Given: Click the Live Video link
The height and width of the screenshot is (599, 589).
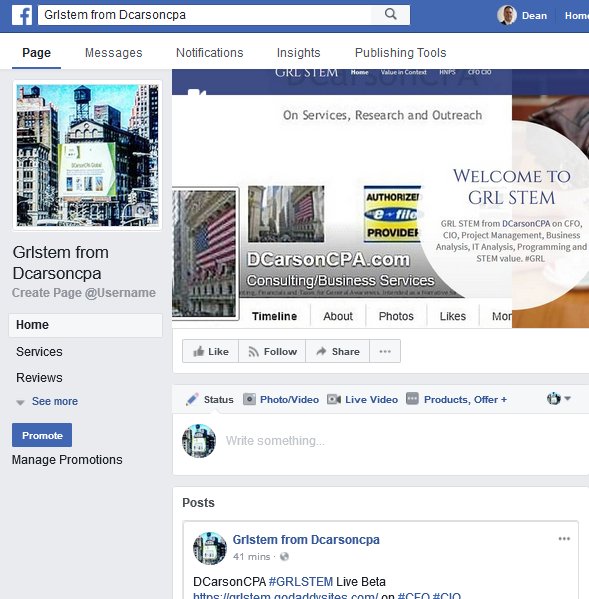Looking at the screenshot, I should point(371,399).
